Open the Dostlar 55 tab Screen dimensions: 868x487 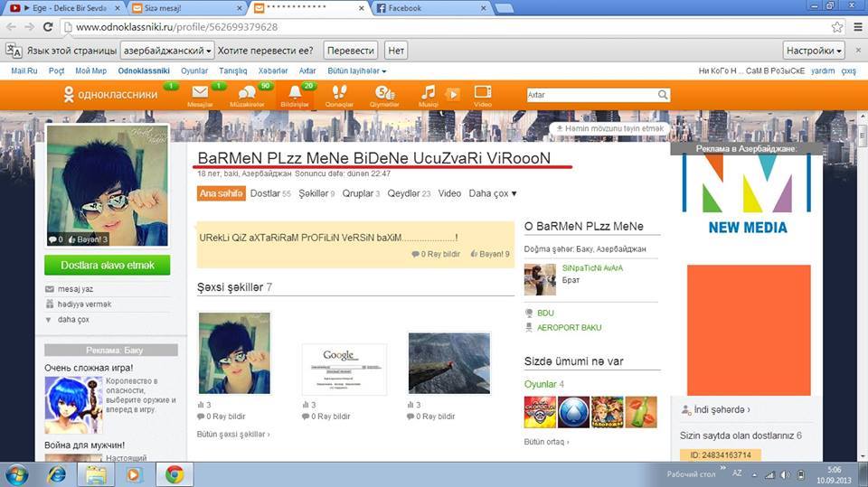pyautogui.click(x=270, y=193)
